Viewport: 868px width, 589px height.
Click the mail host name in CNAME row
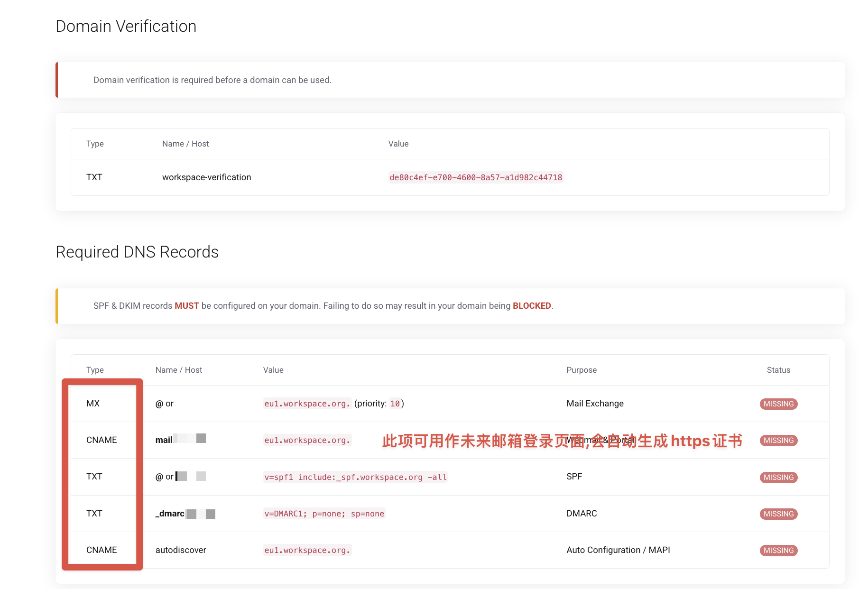tap(164, 440)
